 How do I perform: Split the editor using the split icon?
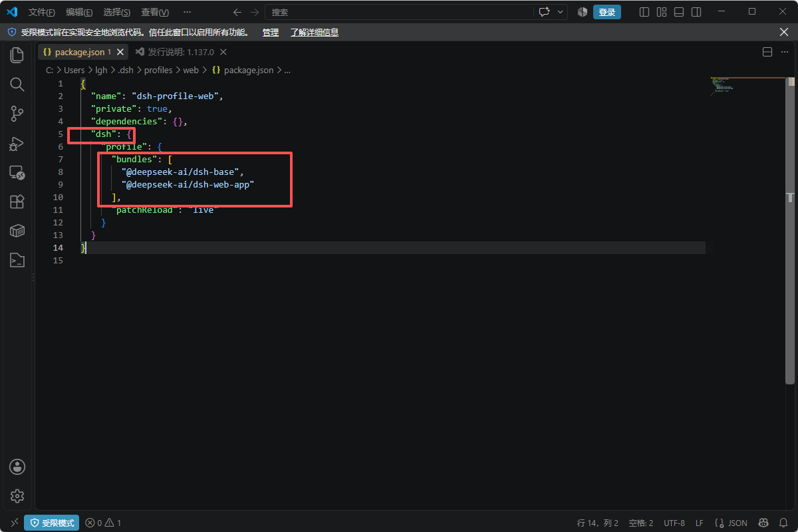[767, 52]
